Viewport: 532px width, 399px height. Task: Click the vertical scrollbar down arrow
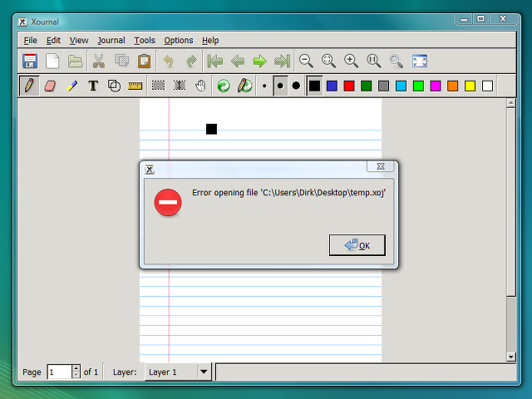click(511, 357)
